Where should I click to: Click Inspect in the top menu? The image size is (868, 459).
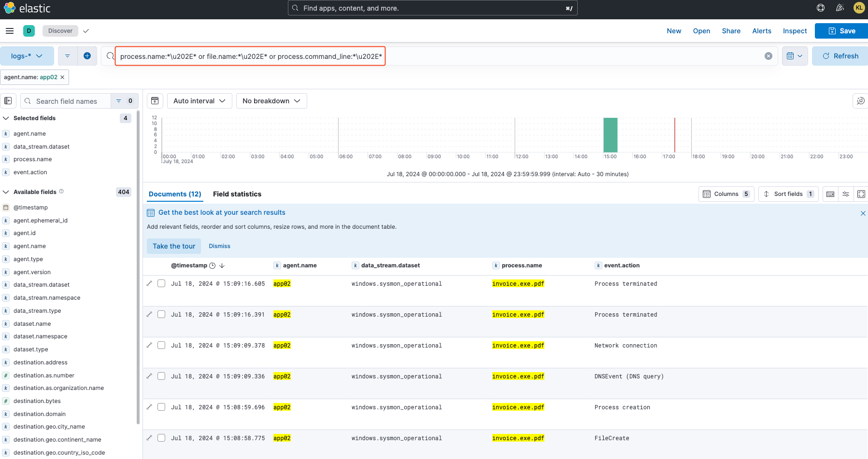click(x=795, y=31)
